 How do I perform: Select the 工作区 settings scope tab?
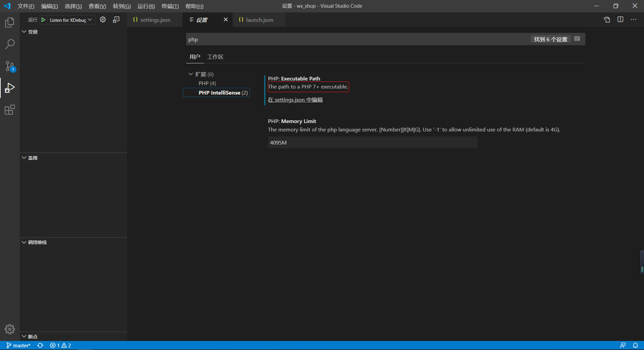coord(215,57)
